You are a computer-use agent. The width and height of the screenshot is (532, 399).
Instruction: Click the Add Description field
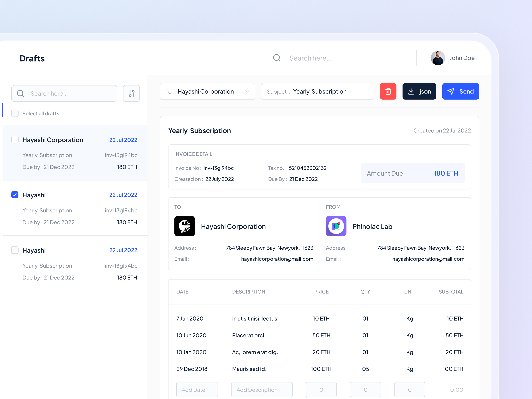click(262, 390)
